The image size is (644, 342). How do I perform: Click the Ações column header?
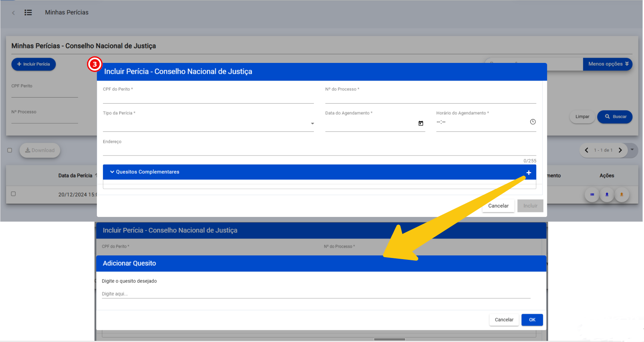pyautogui.click(x=607, y=176)
